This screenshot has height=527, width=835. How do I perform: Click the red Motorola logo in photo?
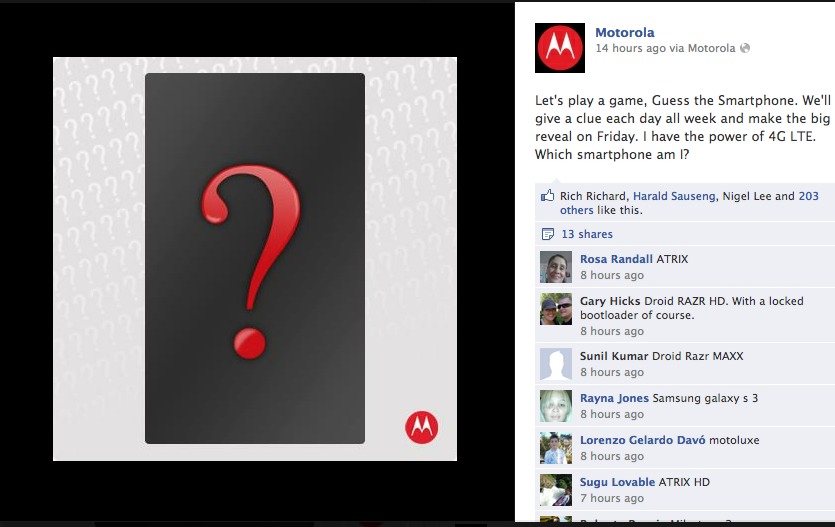pos(422,427)
